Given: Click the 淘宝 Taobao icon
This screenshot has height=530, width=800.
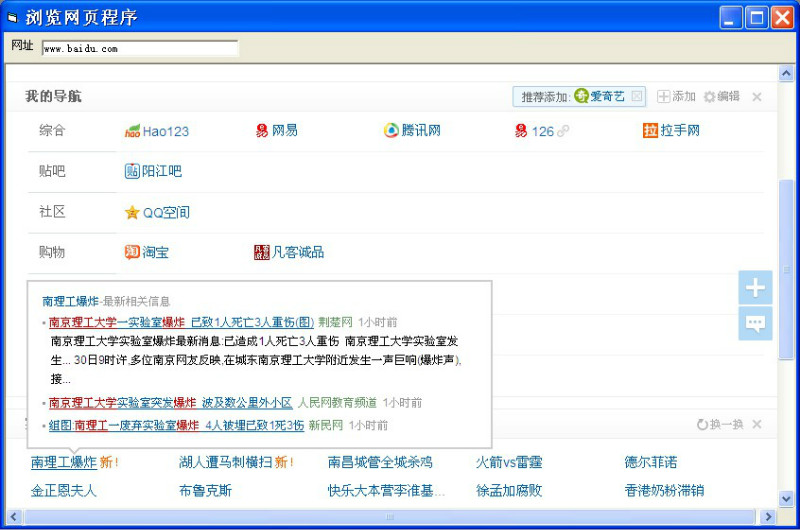Looking at the screenshot, I should (x=132, y=252).
